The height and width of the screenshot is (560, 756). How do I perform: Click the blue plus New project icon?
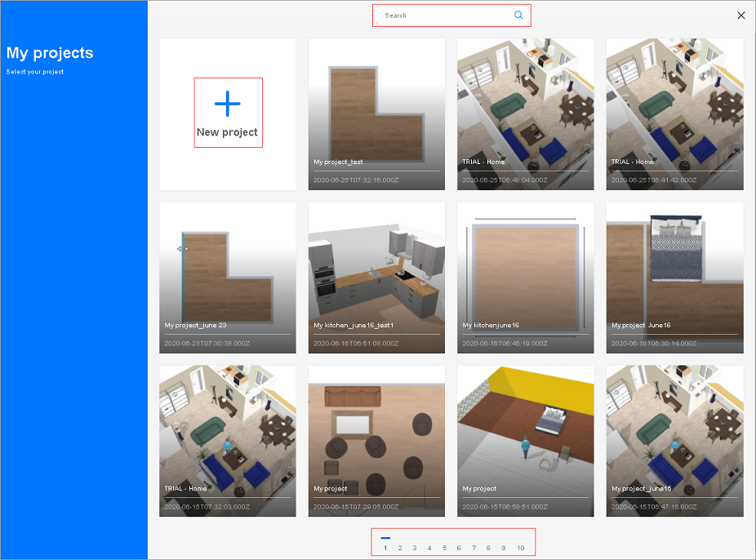pyautogui.click(x=227, y=104)
